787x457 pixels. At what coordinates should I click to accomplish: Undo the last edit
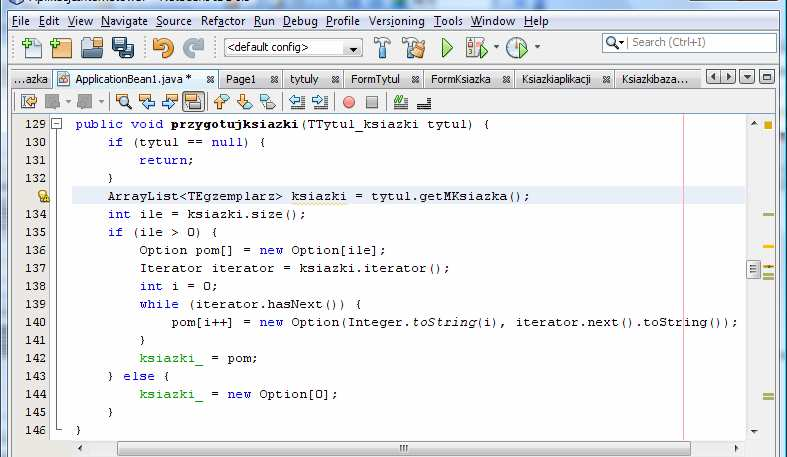(x=163, y=48)
